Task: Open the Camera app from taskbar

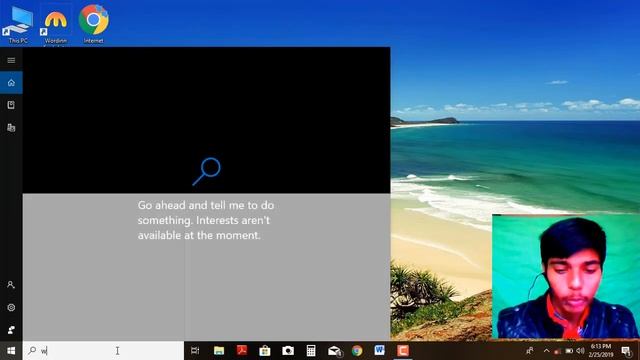Action: (288, 351)
